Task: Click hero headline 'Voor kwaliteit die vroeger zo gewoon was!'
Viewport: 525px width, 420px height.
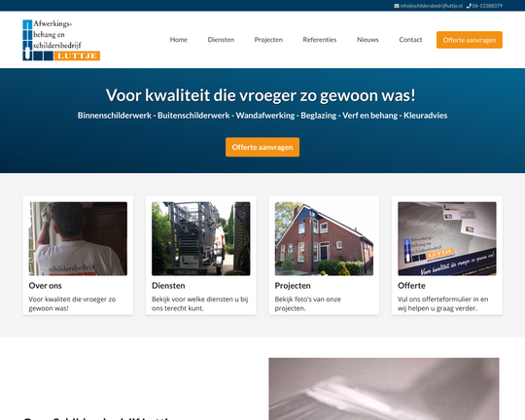Action: [x=261, y=95]
